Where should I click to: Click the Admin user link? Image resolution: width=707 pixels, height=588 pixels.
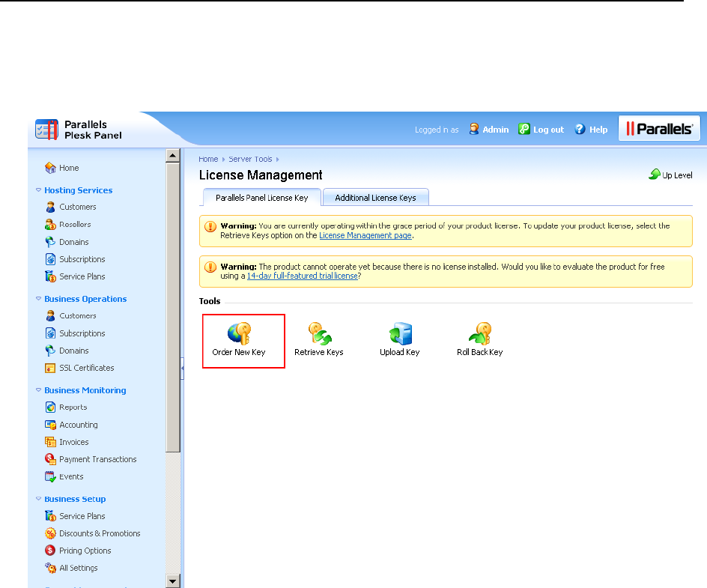(489, 130)
